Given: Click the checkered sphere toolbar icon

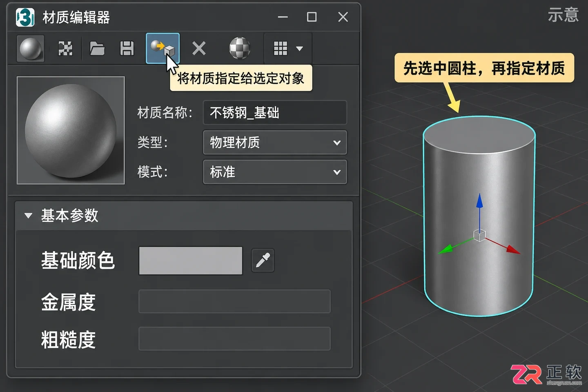Looking at the screenshot, I should click(x=240, y=49).
